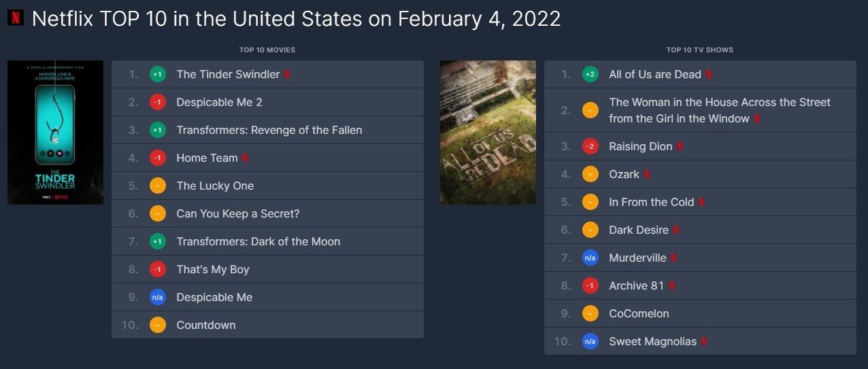Viewport: 868px width, 369px height.
Task: Click the Netflix N icon after Home Team
Action: point(245,158)
